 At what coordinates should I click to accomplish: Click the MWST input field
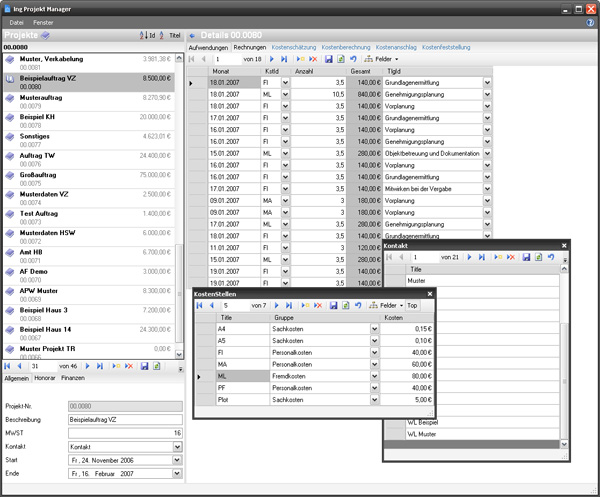pyautogui.click(x=125, y=433)
